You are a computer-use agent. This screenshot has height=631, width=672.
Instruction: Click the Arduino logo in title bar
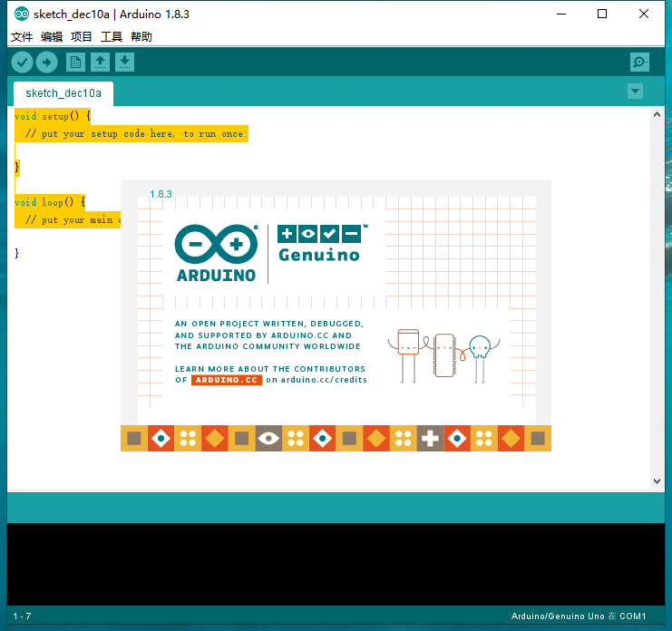(x=21, y=15)
